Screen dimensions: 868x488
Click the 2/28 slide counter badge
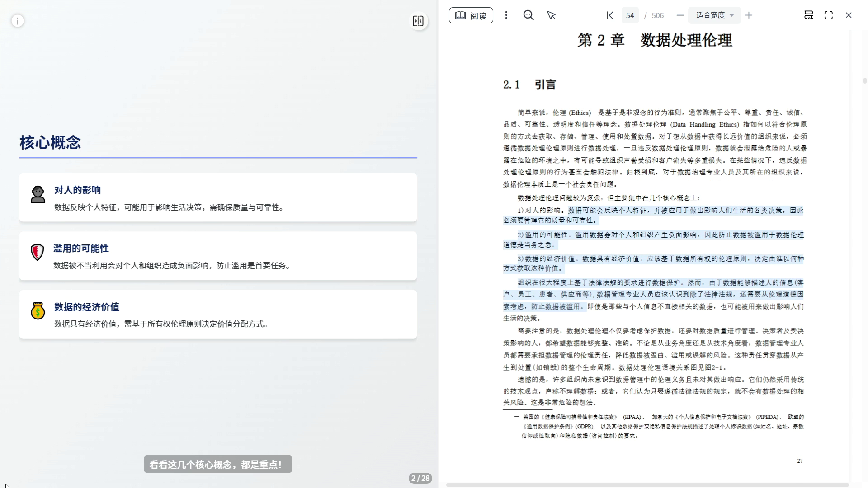pos(420,478)
